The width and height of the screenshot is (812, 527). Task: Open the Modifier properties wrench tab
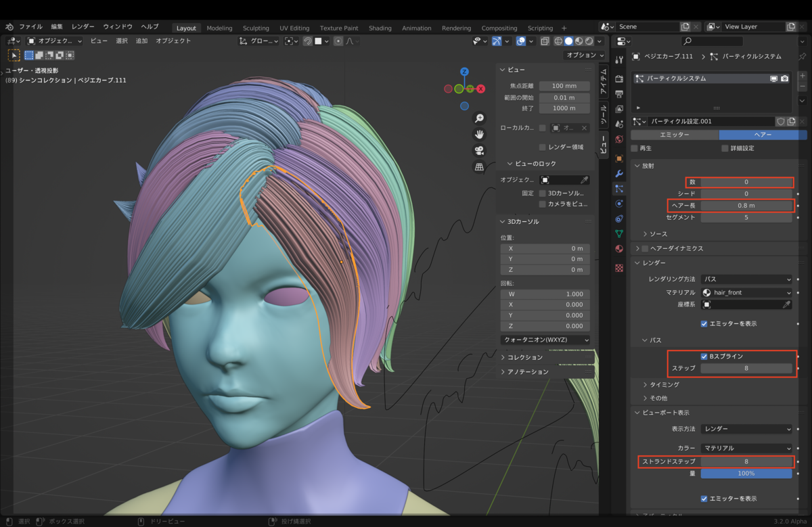tap(618, 173)
